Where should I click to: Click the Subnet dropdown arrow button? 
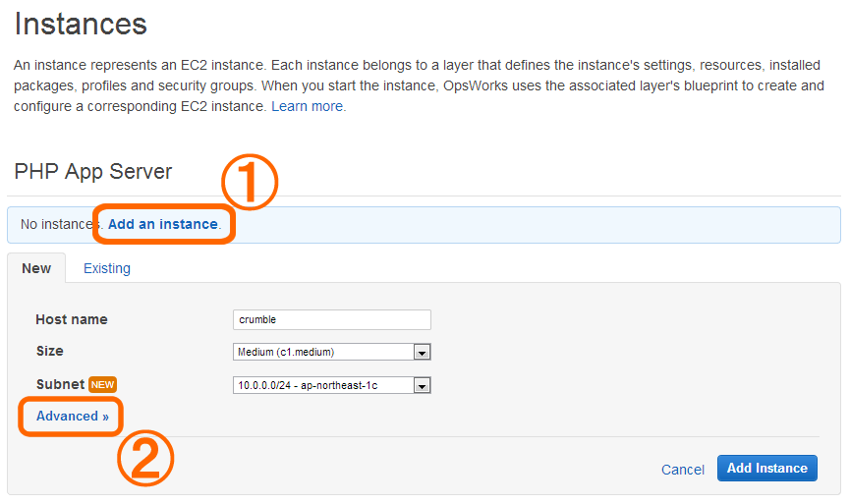(x=422, y=386)
